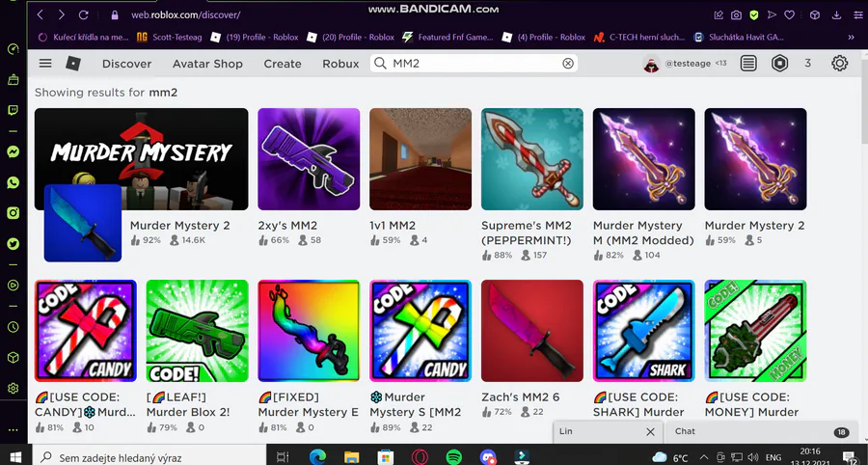
Task: Click the MM2 search field
Action: tap(474, 63)
